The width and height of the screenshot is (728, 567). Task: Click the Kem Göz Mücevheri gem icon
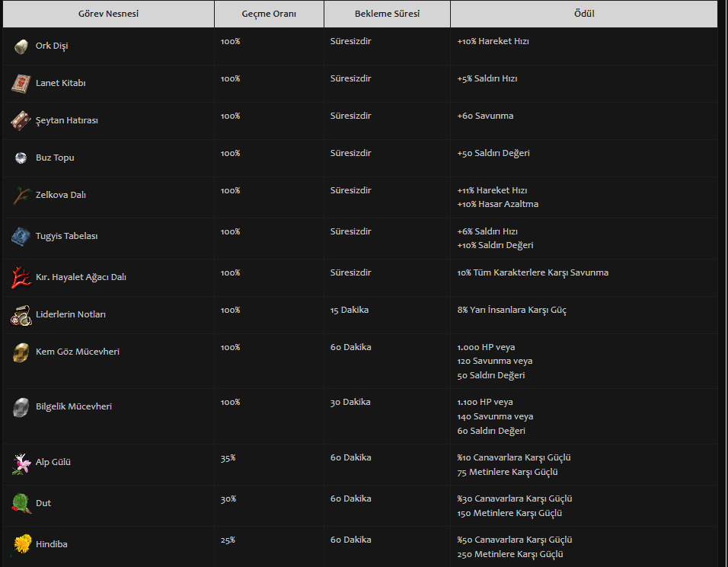21,352
